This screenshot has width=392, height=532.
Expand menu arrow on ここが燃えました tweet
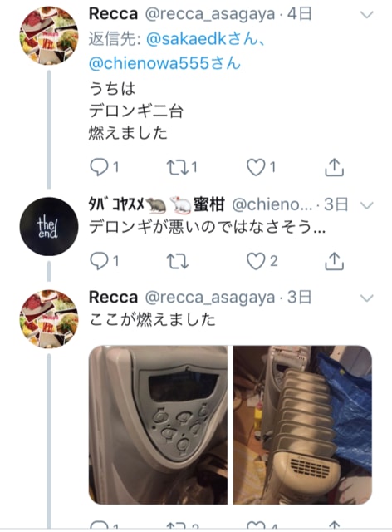click(366, 298)
